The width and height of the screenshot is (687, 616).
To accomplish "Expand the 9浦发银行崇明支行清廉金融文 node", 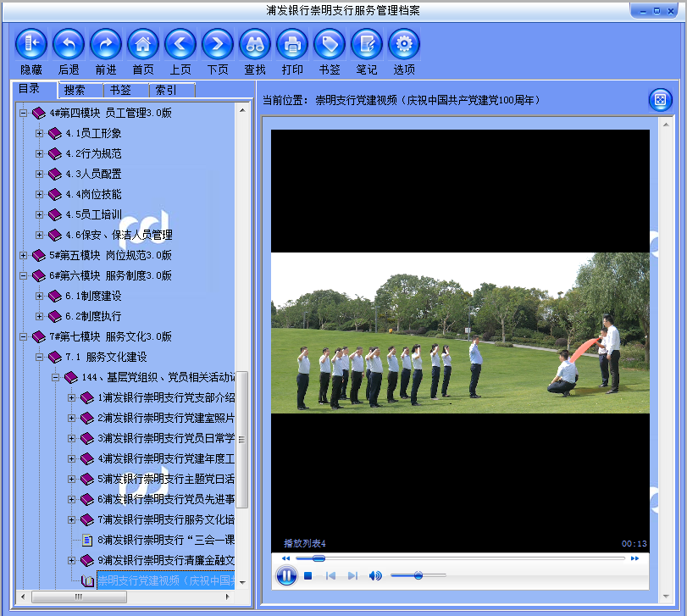I will (x=71, y=560).
